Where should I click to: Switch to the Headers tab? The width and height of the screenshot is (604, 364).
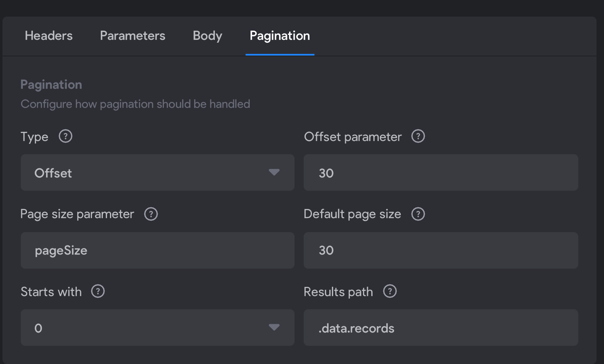[x=49, y=36]
